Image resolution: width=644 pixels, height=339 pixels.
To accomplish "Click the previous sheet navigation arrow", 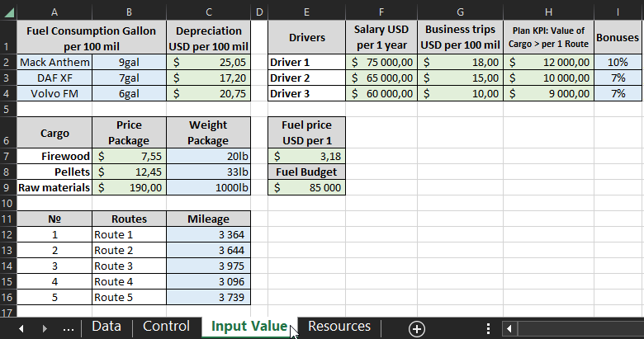I will (x=21, y=328).
